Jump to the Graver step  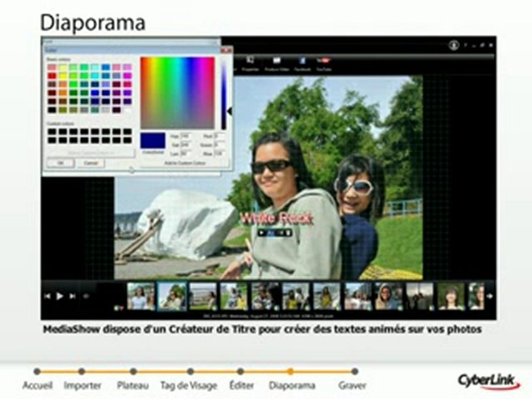click(x=352, y=386)
